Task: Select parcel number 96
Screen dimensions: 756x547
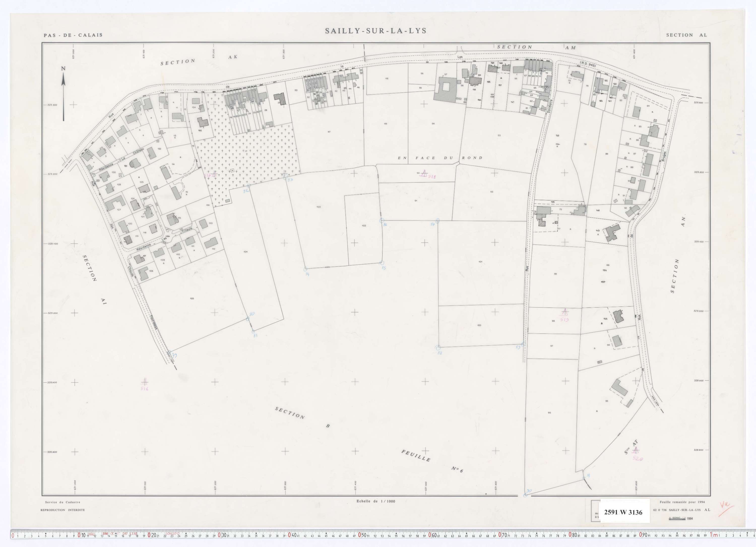Action: click(549, 413)
